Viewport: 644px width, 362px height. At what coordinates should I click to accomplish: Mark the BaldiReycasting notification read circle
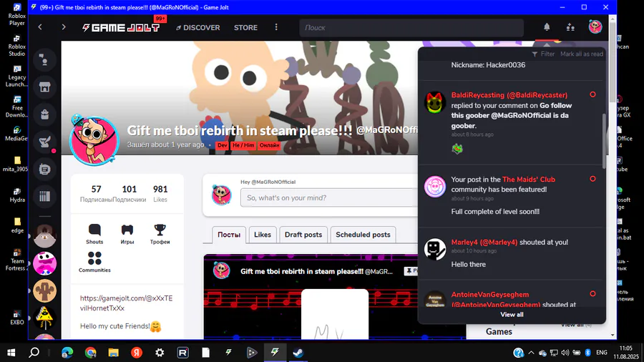pyautogui.click(x=592, y=94)
